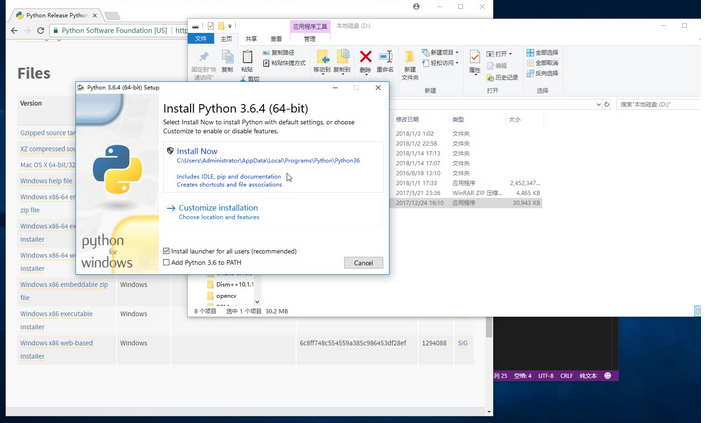Click Select all (全部选择) in ribbon
The image size is (705, 423).
(x=542, y=53)
